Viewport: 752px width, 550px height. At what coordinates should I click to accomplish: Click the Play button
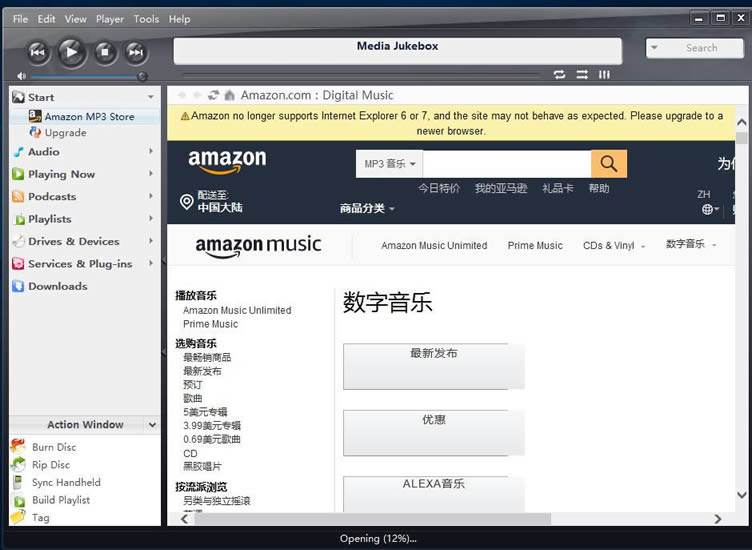pyautogui.click(x=71, y=52)
